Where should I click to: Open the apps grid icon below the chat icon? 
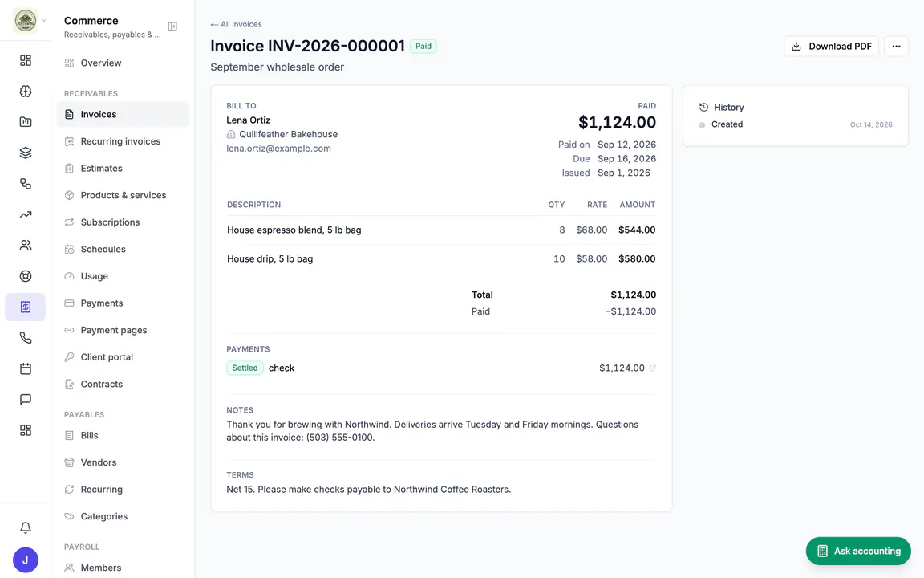click(x=26, y=430)
